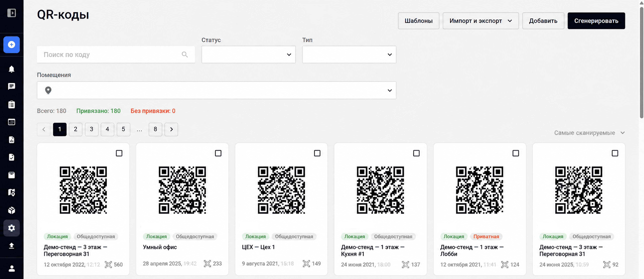Screen dimensions: 644x279
Task: Click the Сгенерировать button
Action: [x=596, y=21]
